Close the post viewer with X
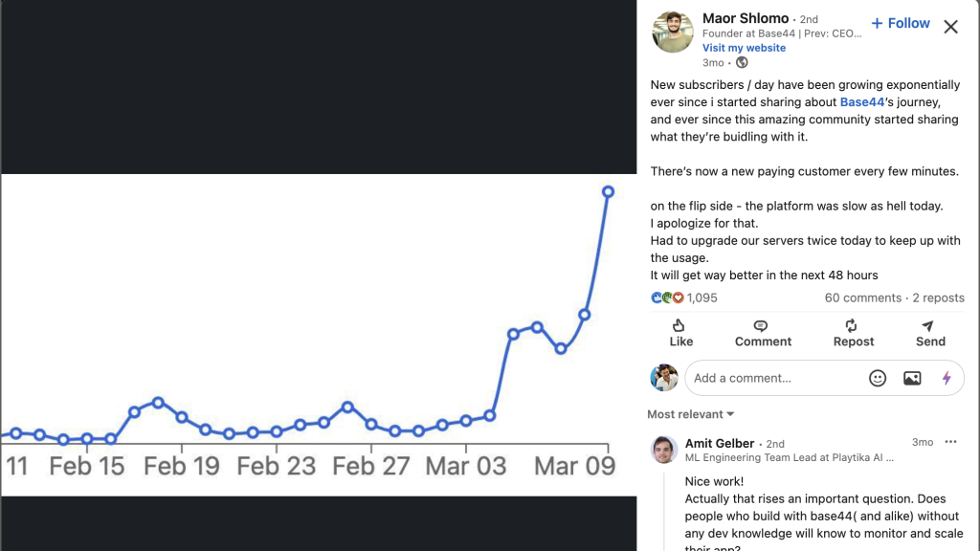The width and height of the screenshot is (980, 551). click(950, 27)
